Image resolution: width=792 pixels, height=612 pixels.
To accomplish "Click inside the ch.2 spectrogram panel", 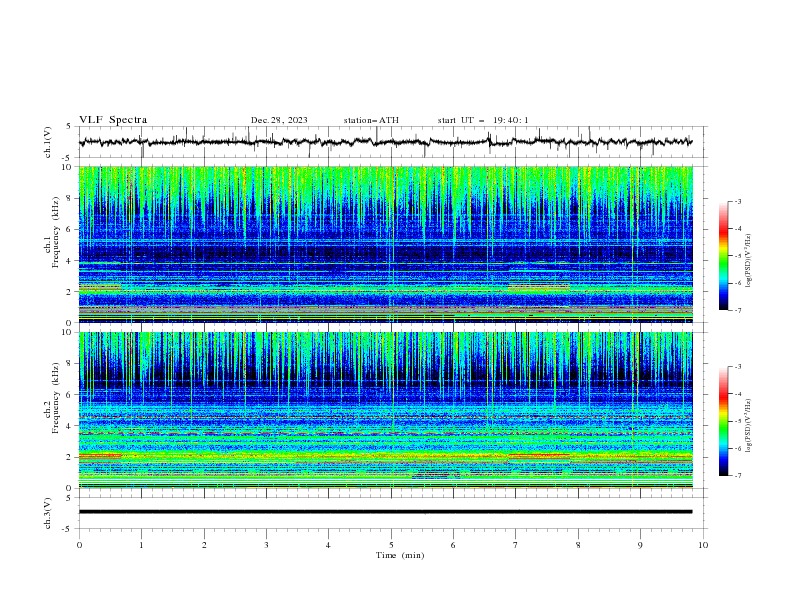I will tap(385, 410).
